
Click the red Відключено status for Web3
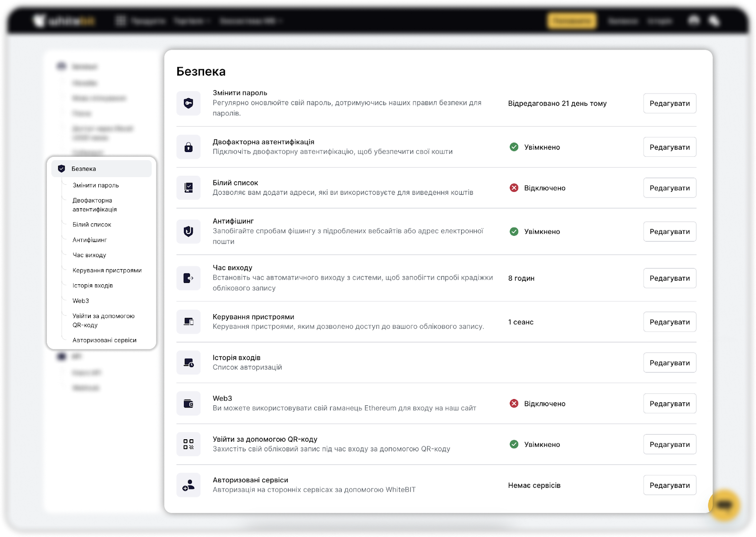(x=538, y=404)
